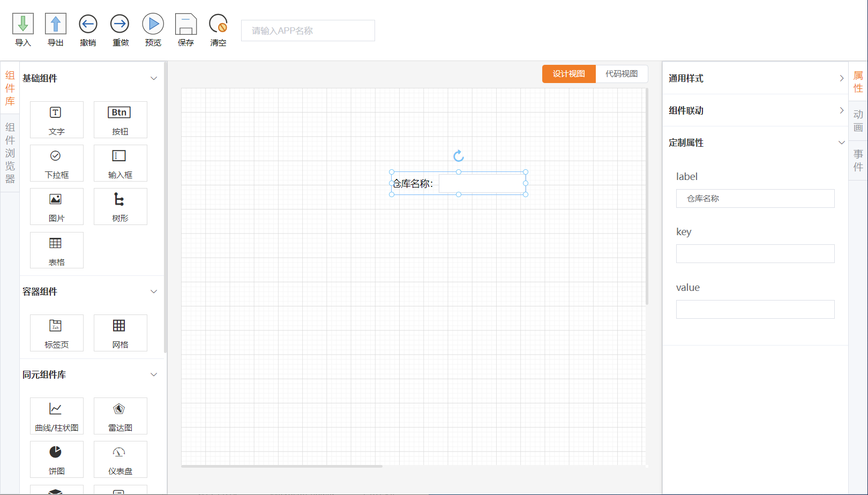The image size is (868, 495).
Task: Open the 组件浏览器 side tab
Action: 10,153
